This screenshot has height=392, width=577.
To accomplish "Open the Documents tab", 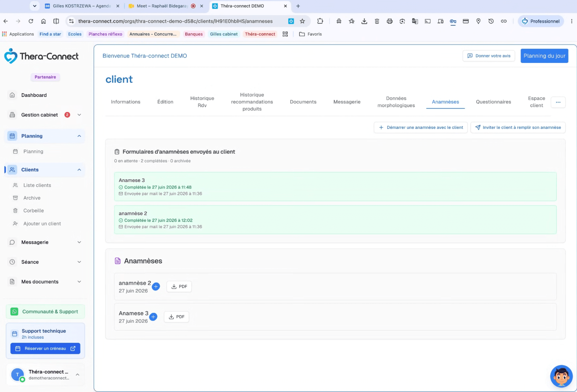I will click(x=303, y=102).
